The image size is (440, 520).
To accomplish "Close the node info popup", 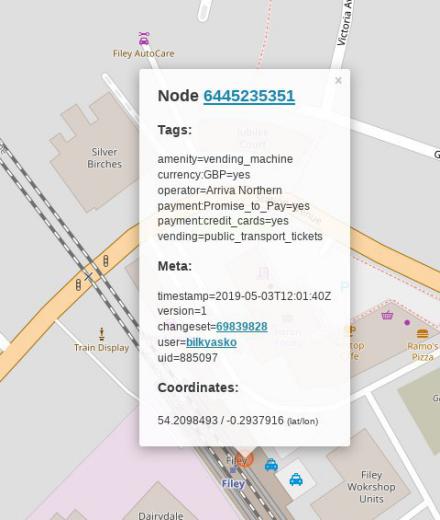I will click(x=338, y=80).
